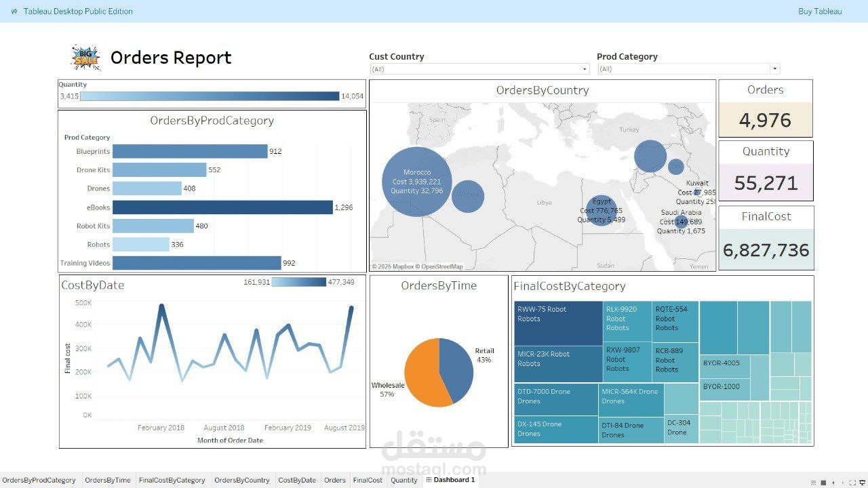Click the Big Sale logo beside Orders Report
Viewport: 868px width, 488px height.
coord(85,58)
